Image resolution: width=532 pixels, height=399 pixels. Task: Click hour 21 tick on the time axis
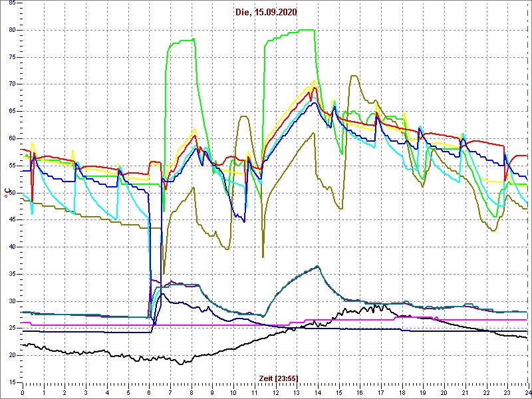pyautogui.click(x=465, y=392)
